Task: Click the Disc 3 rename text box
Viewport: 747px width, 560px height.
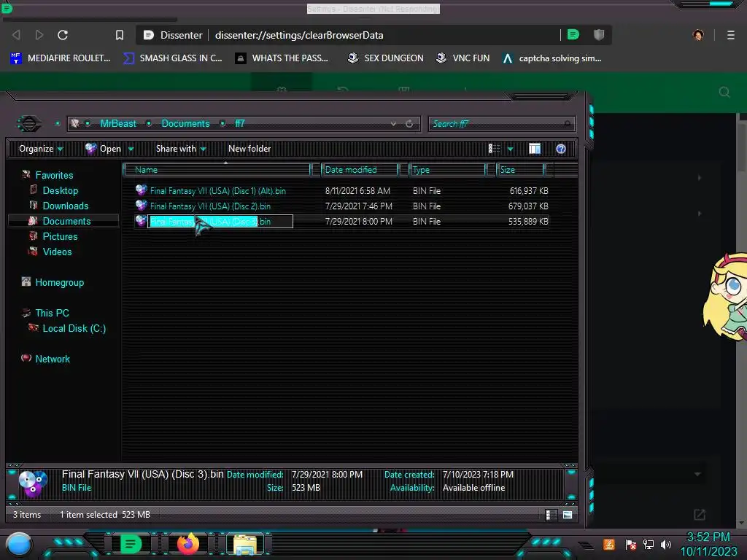Action: click(x=220, y=222)
